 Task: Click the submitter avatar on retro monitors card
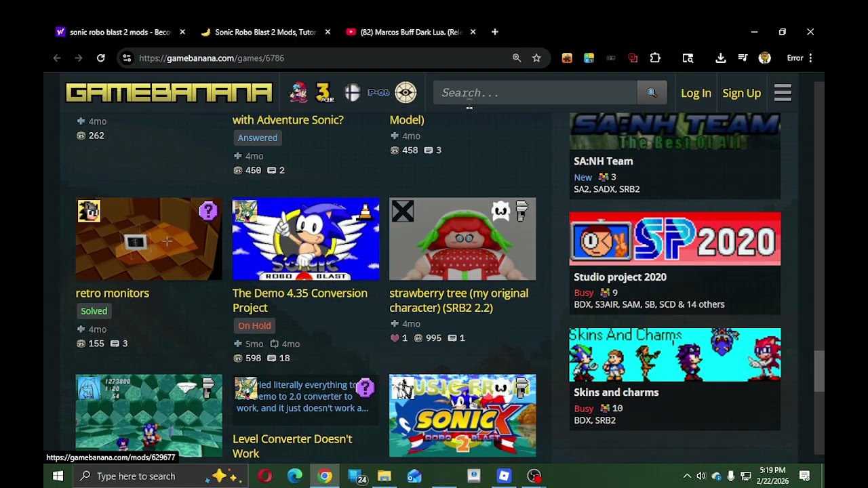pos(89,211)
